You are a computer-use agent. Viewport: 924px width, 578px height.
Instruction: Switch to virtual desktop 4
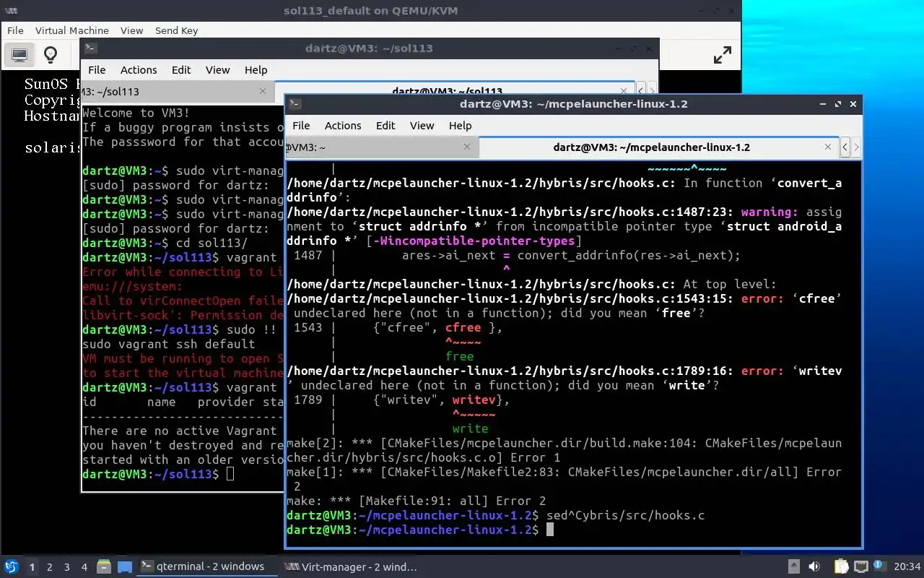pos(84,566)
